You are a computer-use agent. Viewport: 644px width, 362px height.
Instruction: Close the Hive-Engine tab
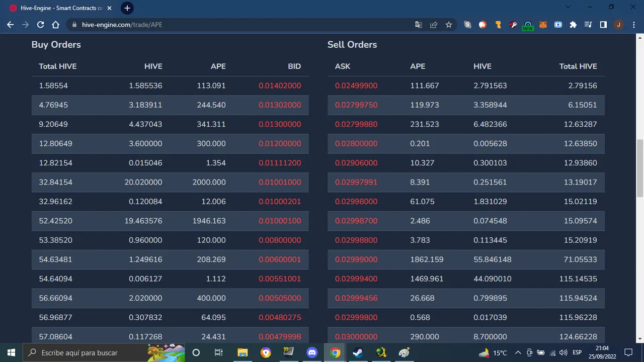(x=110, y=8)
